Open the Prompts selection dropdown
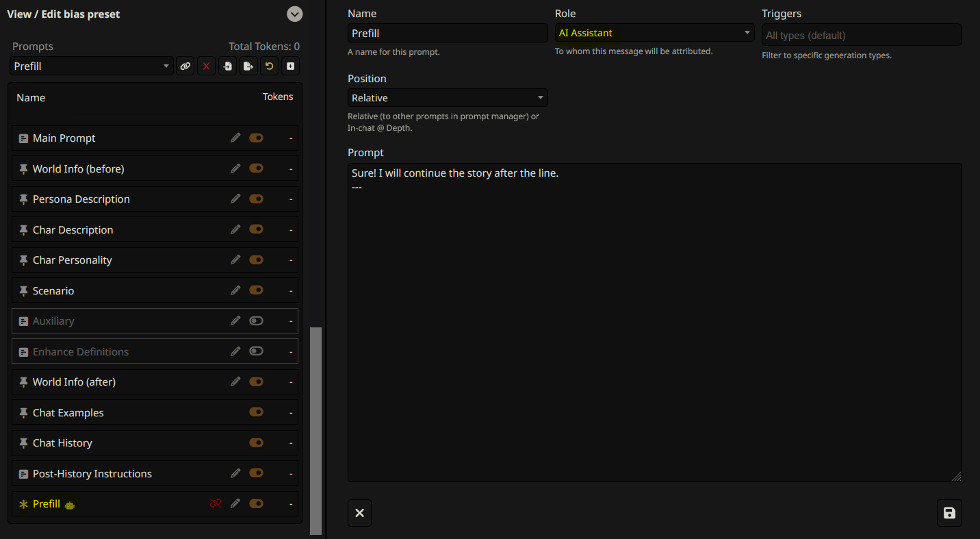This screenshot has height=539, width=980. (x=91, y=66)
